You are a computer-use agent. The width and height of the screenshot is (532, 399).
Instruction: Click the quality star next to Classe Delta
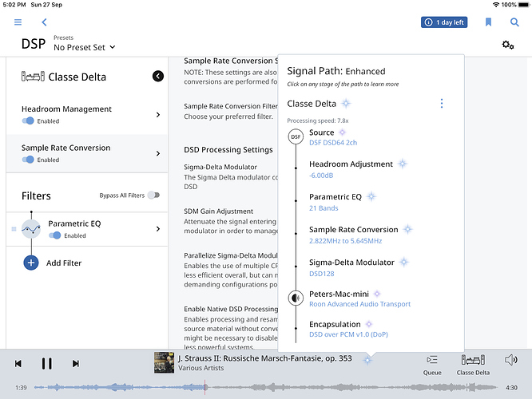pos(346,104)
